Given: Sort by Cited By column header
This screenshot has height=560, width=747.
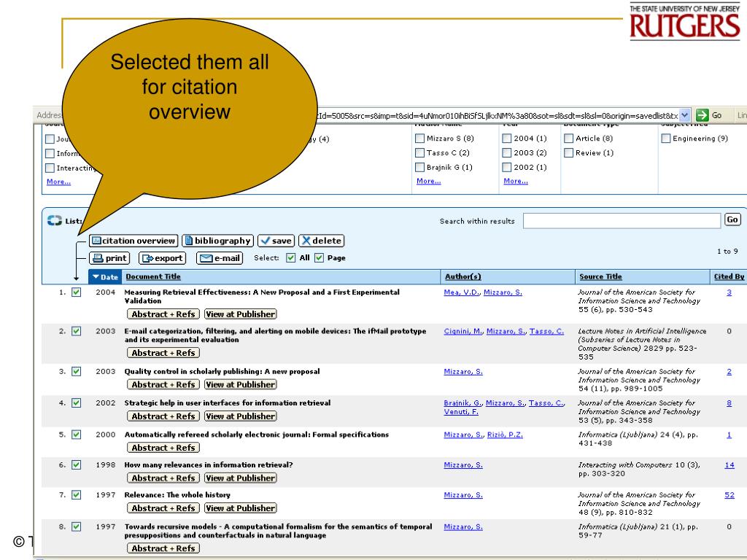Looking at the screenshot, I should [729, 276].
